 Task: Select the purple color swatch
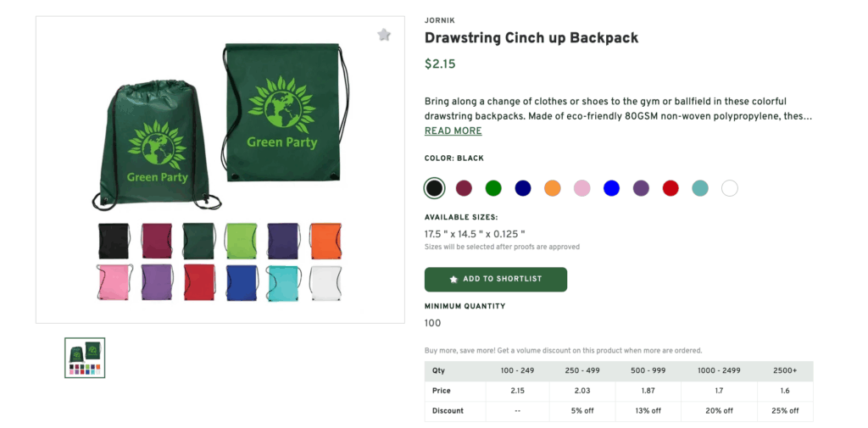tap(641, 188)
